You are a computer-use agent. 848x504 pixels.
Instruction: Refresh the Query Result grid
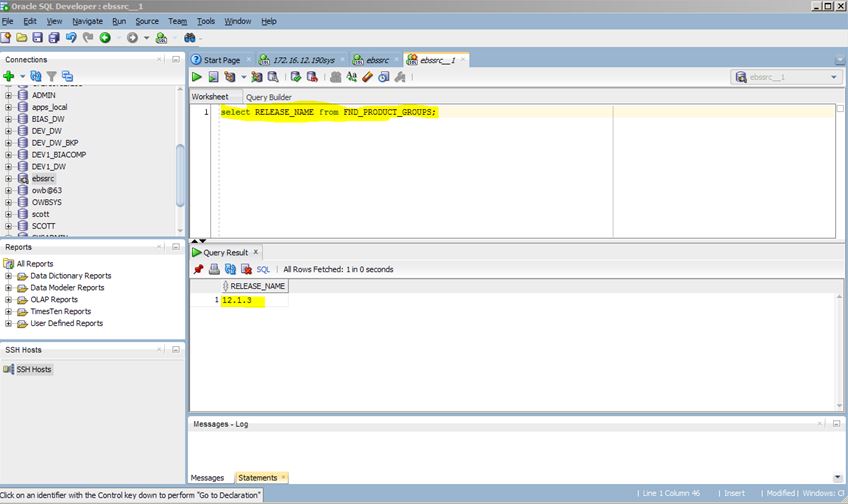tap(230, 269)
